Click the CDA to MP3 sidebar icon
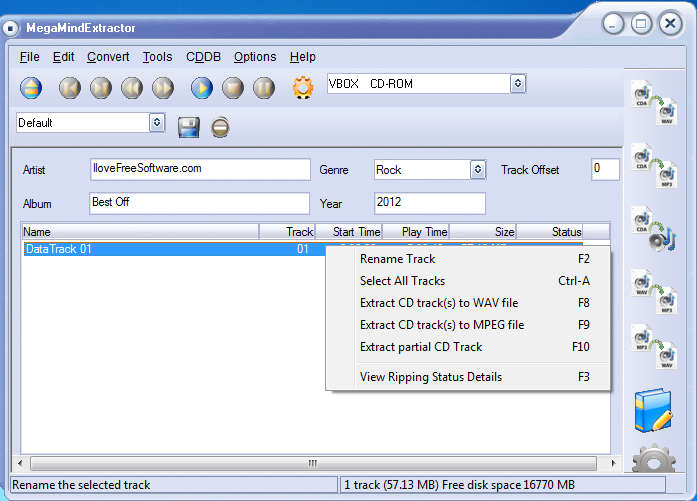This screenshot has width=697, height=501. (654, 166)
